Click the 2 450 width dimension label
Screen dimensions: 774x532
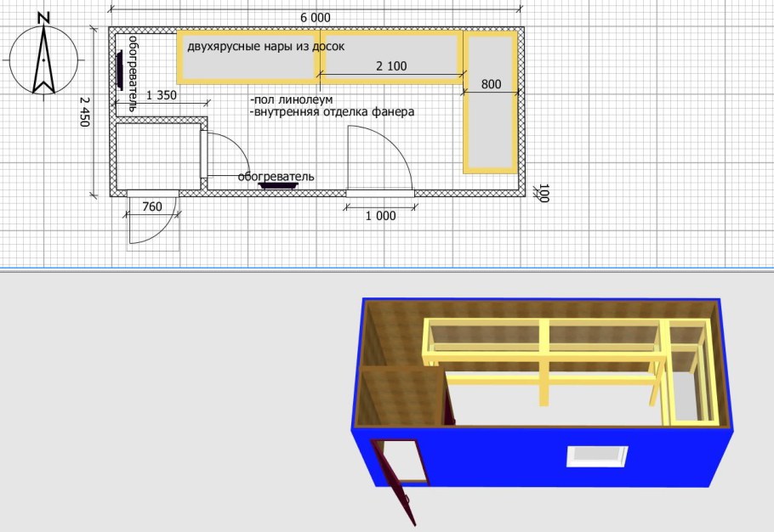click(85, 110)
